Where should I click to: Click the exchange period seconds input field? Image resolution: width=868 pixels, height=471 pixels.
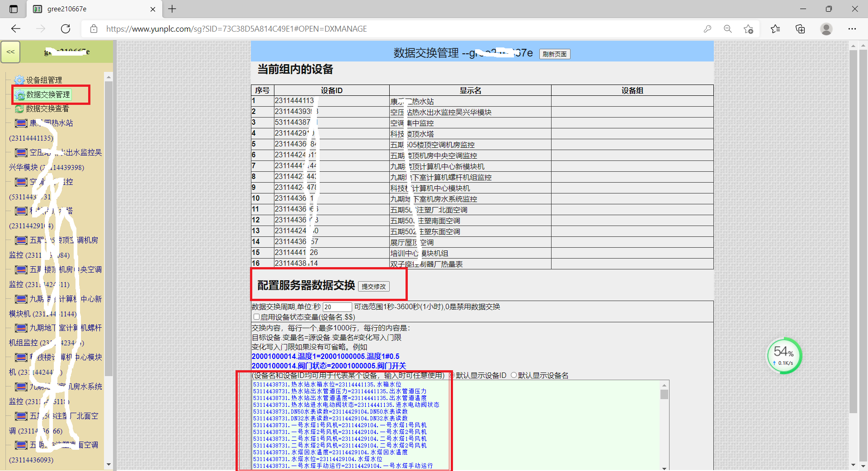pos(337,307)
